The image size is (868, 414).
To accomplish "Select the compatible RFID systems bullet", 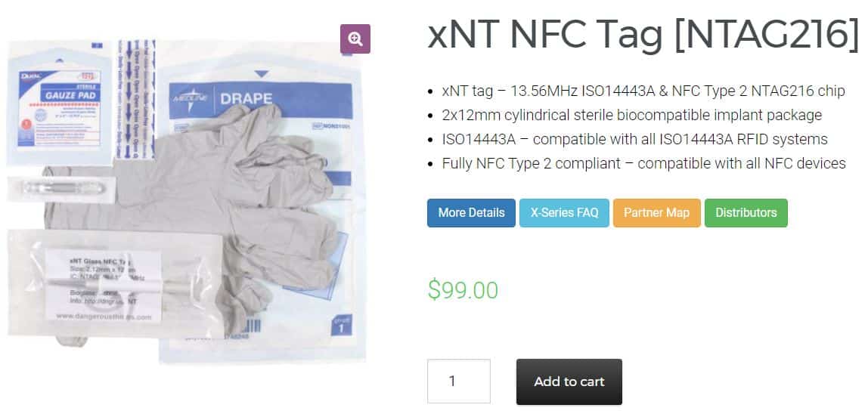I will pyautogui.click(x=635, y=140).
